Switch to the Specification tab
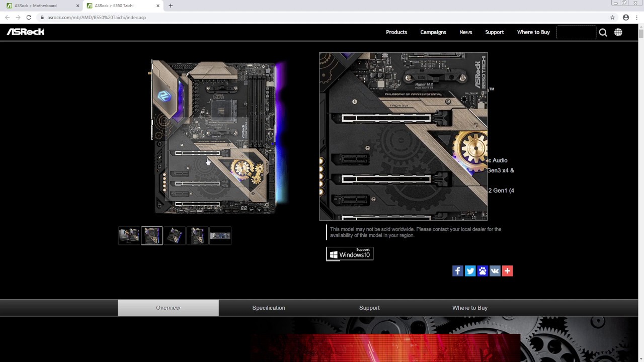 click(269, 308)
